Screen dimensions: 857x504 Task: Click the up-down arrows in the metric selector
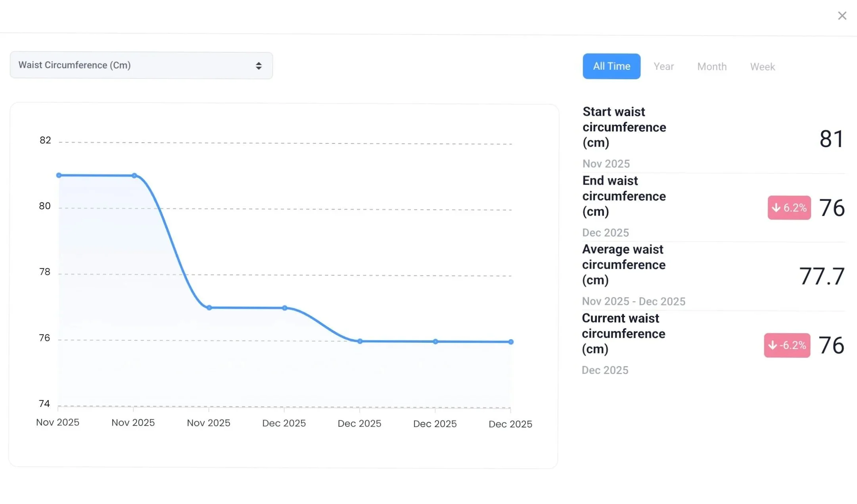259,66
